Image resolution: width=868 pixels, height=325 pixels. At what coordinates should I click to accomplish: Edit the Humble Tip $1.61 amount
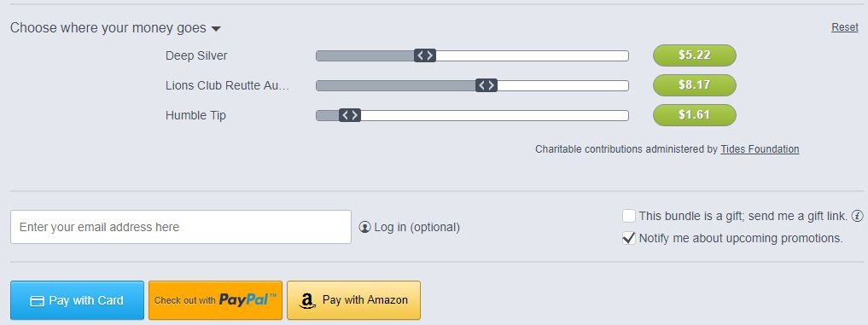coord(695,115)
